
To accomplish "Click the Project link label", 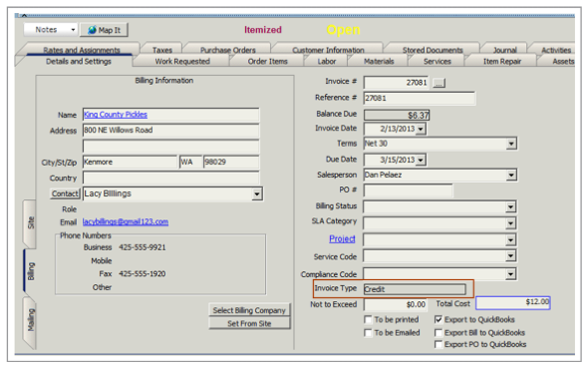I will click(x=342, y=238).
